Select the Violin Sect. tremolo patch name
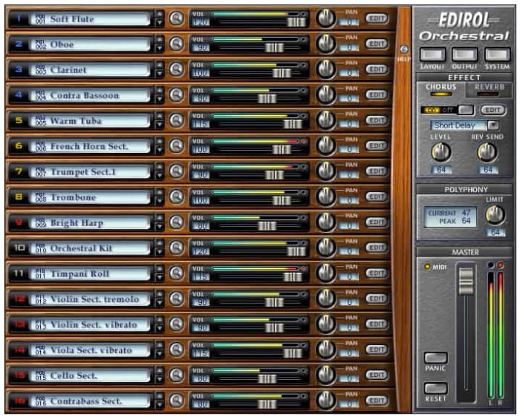 90,300
